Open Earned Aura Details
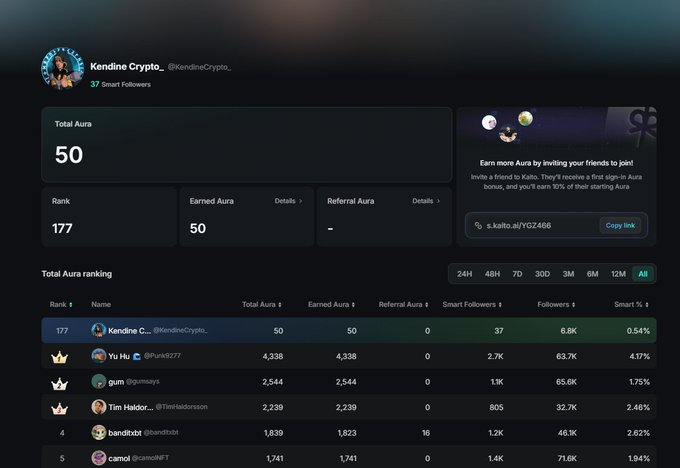This screenshot has height=468, width=680. pyautogui.click(x=288, y=201)
